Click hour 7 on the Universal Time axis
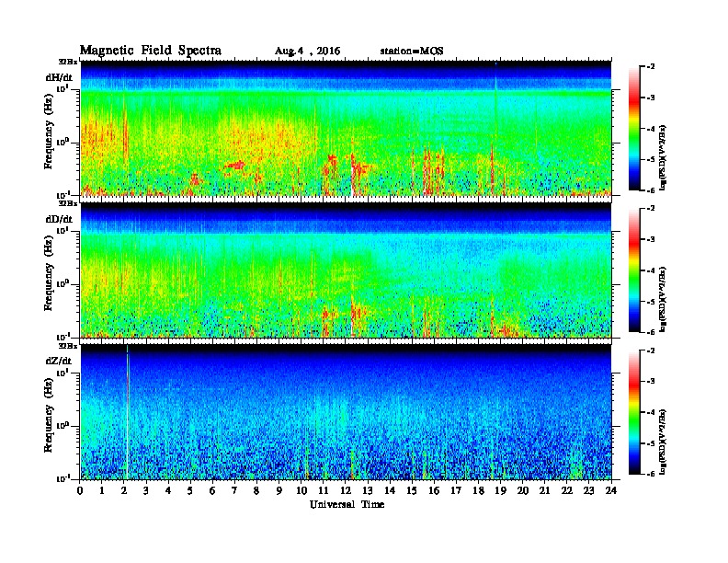Screen dimensions: 728x563 pos(234,491)
